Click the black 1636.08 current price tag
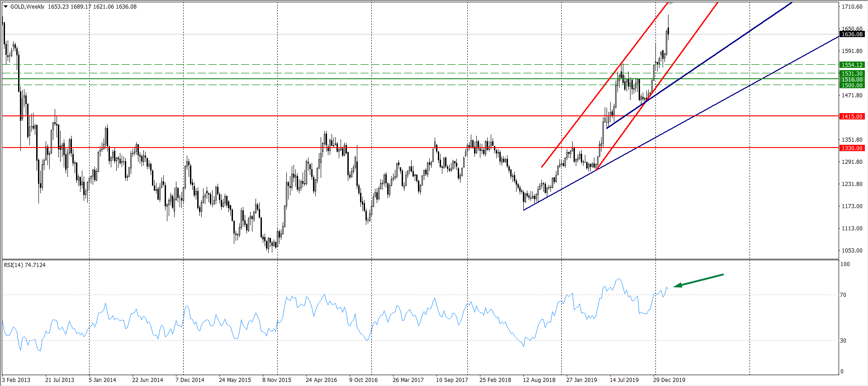Screen dimensions: 868x386 852,34
